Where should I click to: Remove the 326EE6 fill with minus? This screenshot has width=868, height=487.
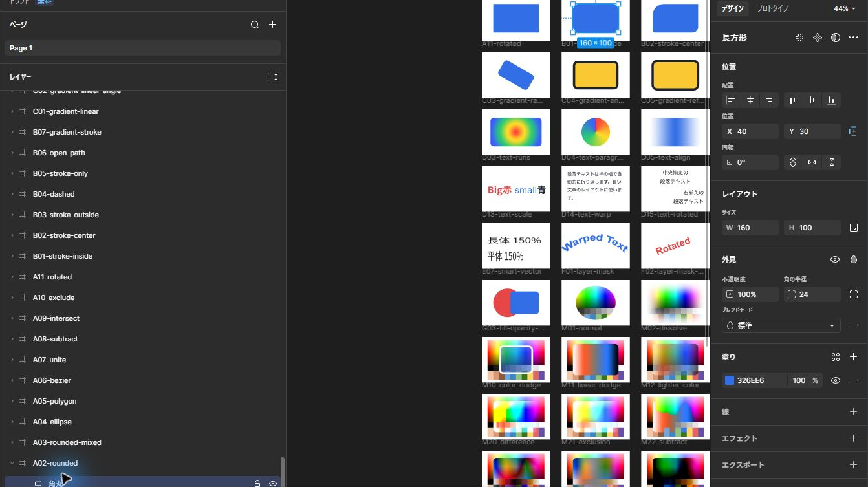point(853,380)
